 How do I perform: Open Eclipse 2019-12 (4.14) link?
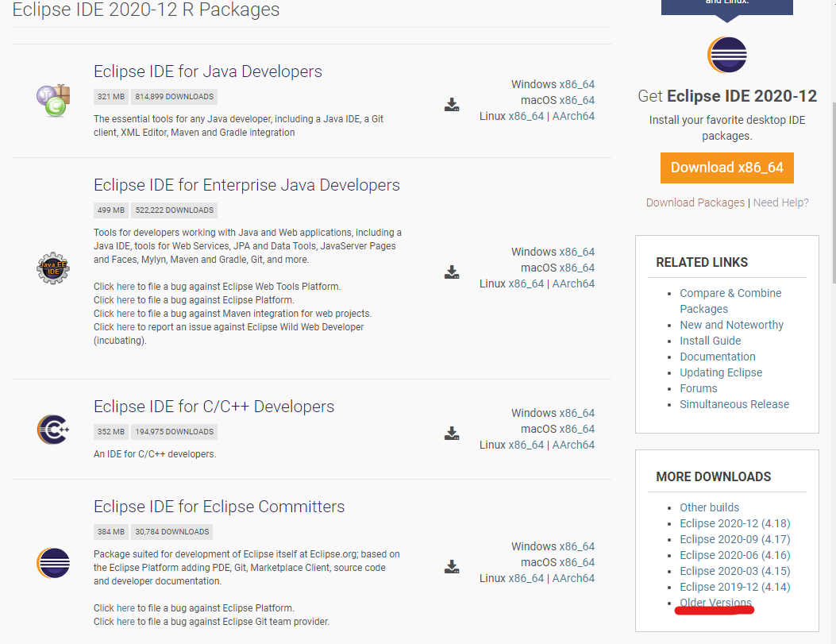click(x=734, y=587)
